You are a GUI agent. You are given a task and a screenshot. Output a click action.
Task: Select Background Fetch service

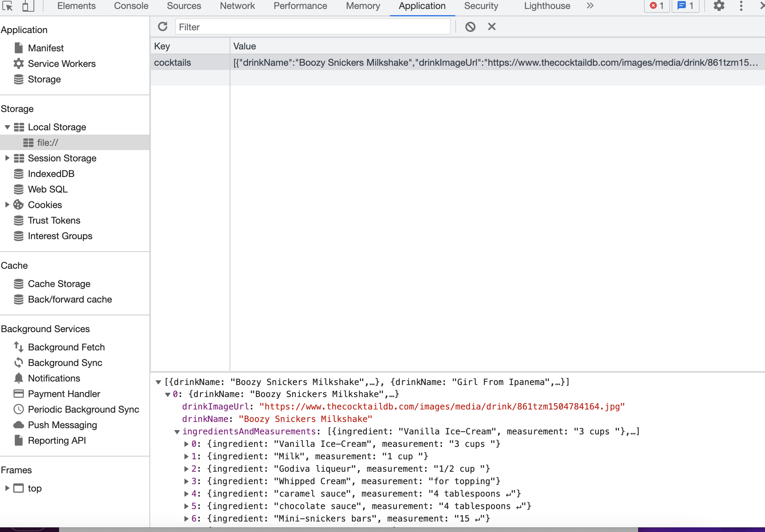point(67,347)
